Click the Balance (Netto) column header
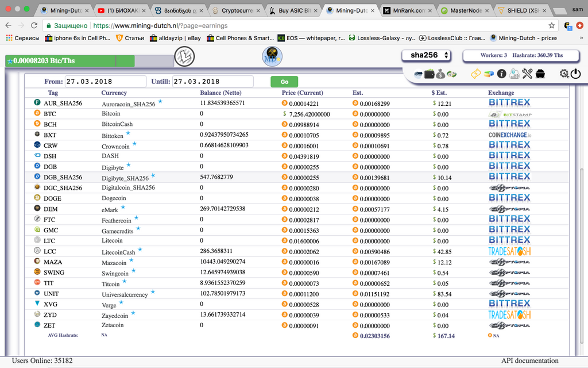 click(x=220, y=93)
